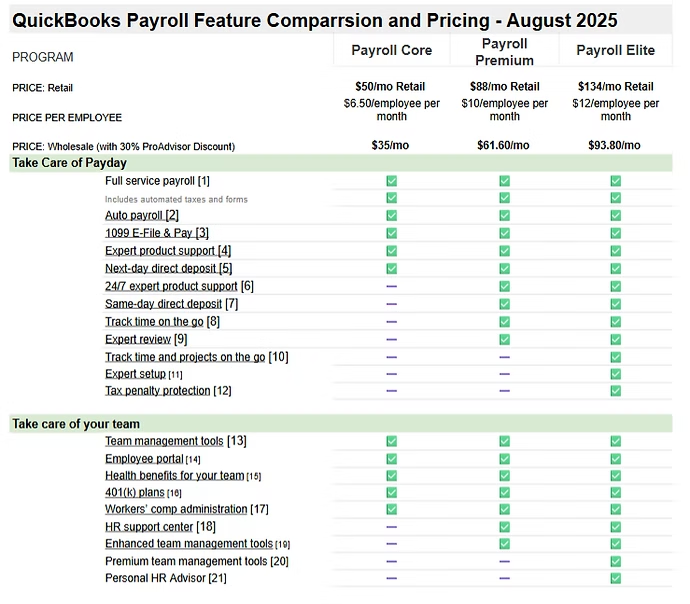The image size is (690, 604).
Task: Click the Take care of your team section header
Action: point(76,424)
